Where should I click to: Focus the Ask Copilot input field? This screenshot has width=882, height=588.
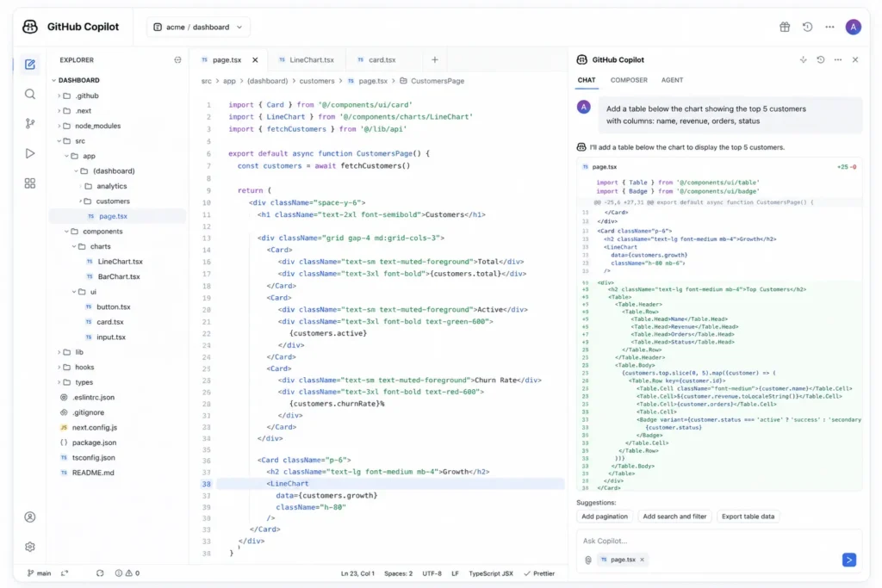coord(719,541)
